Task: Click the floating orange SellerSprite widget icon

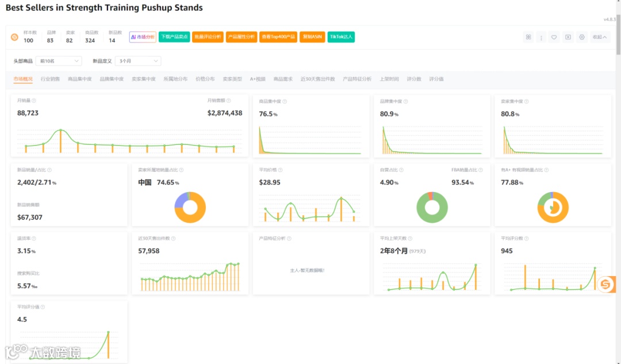Action: pyautogui.click(x=606, y=284)
